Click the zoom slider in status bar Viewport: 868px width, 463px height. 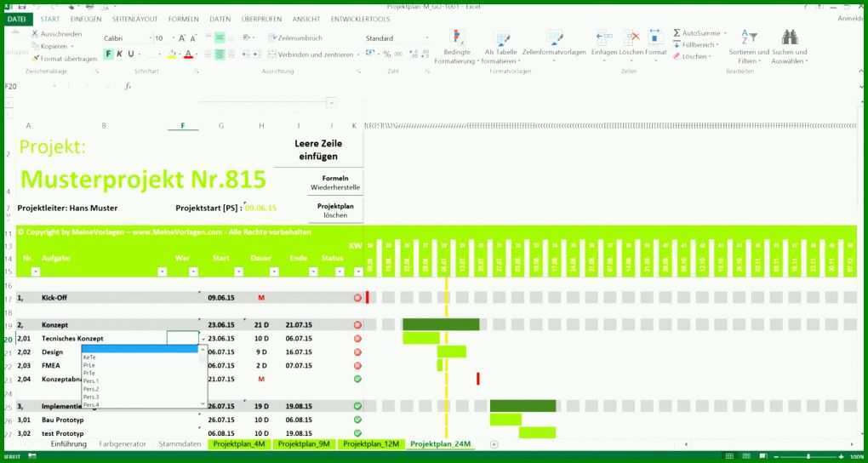pos(808,456)
